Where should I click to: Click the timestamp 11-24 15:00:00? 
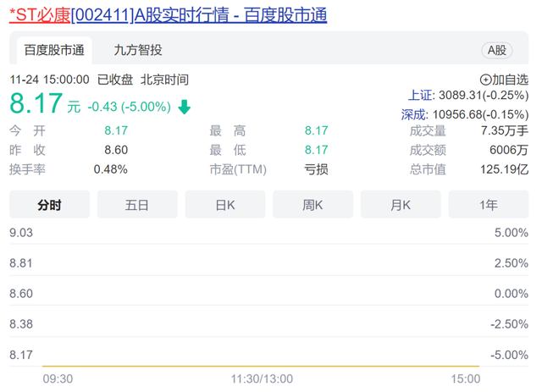[x=49, y=80]
